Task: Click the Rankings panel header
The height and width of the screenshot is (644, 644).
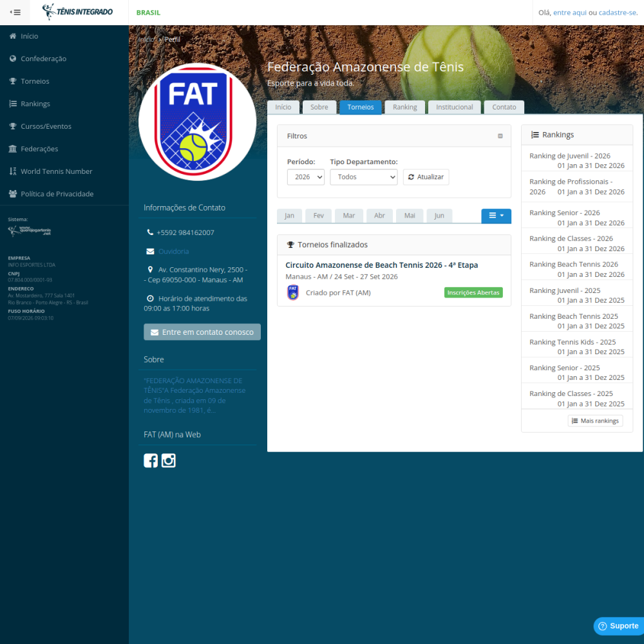Action: 576,135
